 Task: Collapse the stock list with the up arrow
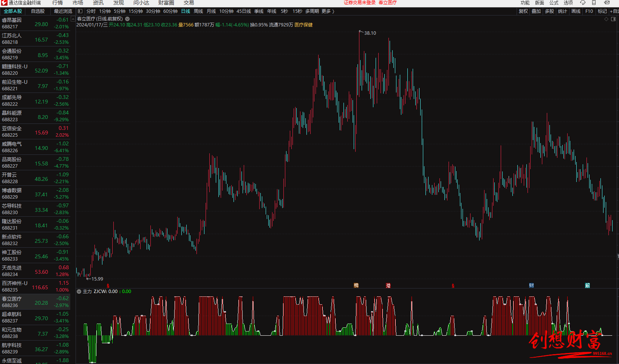73,19
